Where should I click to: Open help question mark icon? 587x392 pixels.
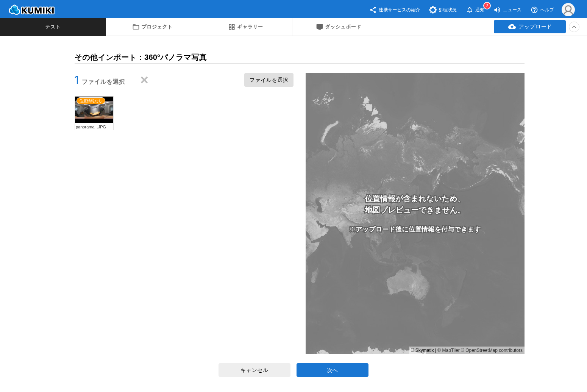(x=534, y=10)
